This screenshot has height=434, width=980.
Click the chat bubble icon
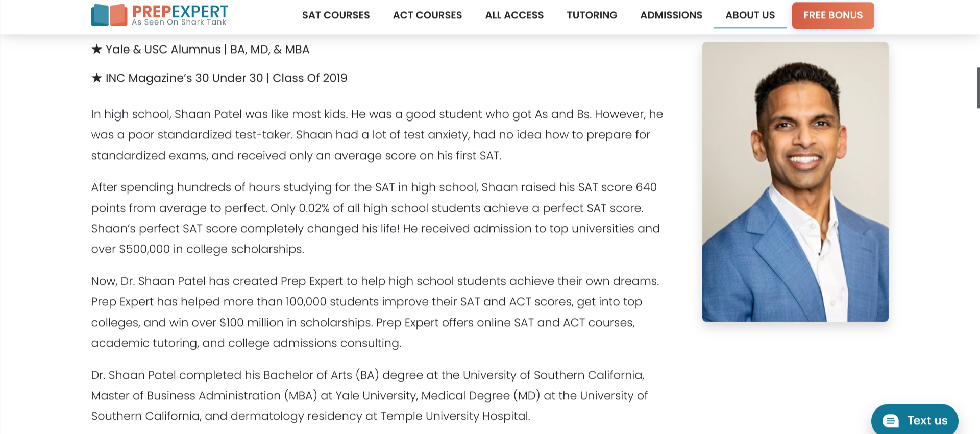890,420
